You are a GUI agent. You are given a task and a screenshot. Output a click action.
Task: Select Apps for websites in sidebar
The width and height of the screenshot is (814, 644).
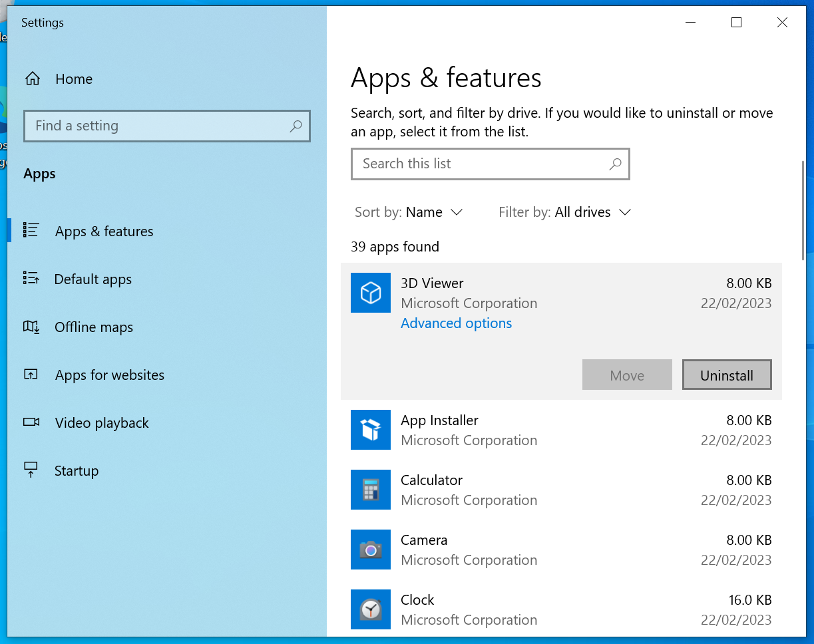109,375
